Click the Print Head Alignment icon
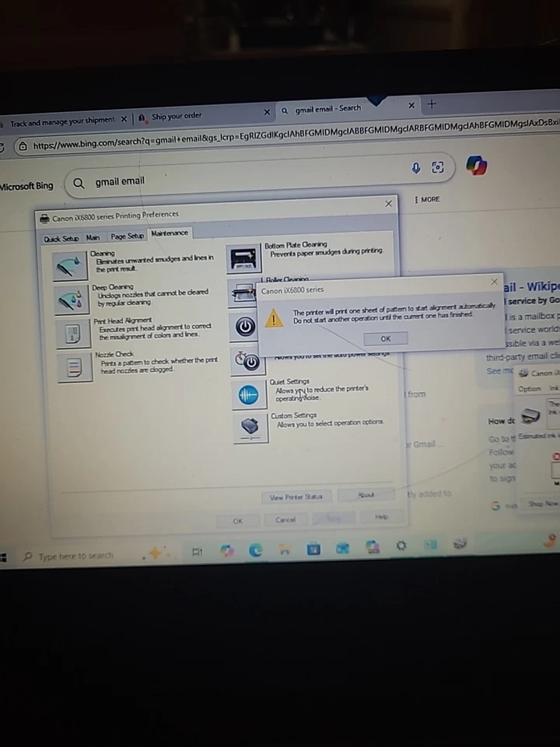 point(73,333)
